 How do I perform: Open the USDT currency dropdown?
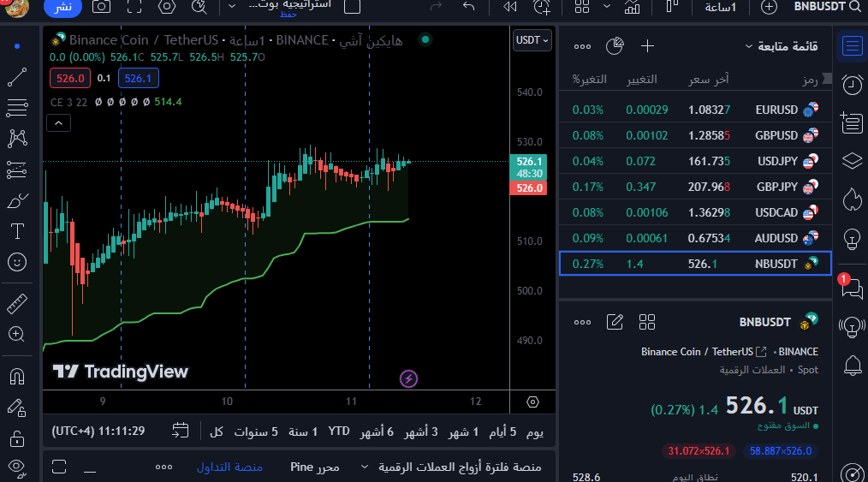coord(532,40)
